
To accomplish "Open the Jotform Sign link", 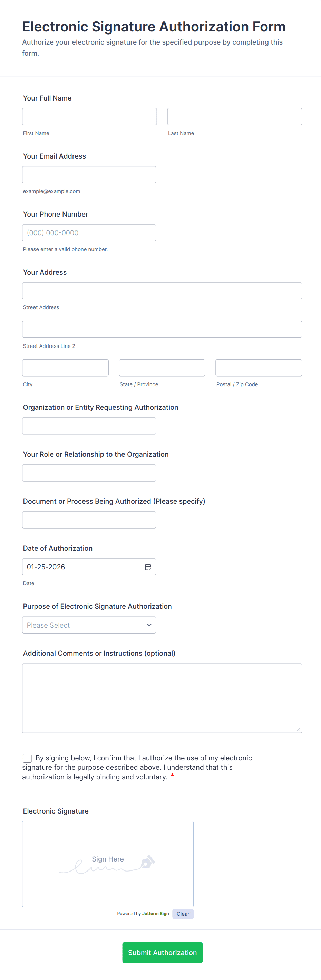I will click(x=156, y=913).
